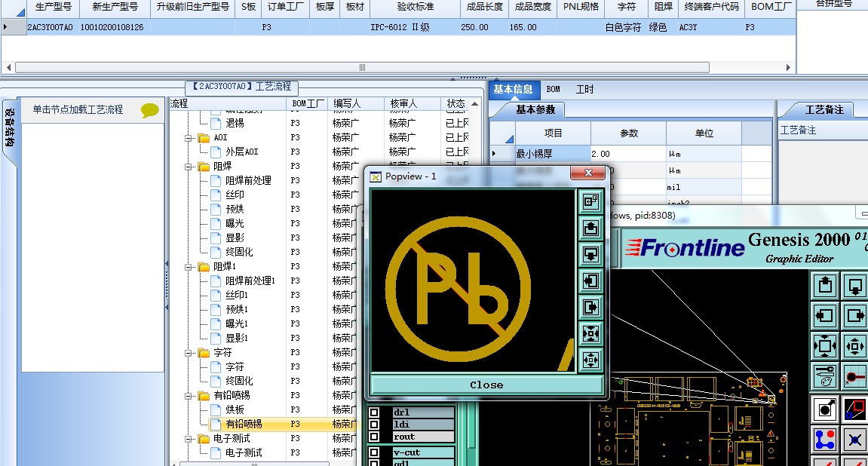Switch to the BOM tab
The image size is (868, 466).
tap(553, 89)
